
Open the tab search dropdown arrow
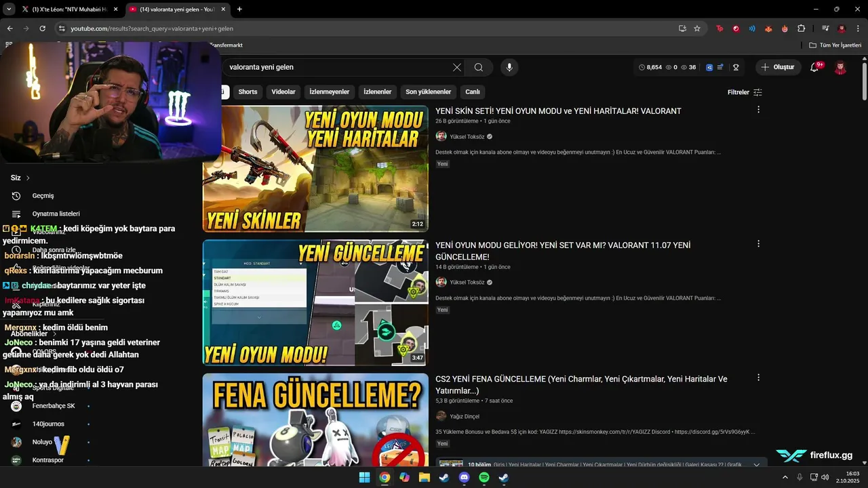pyautogui.click(x=9, y=9)
